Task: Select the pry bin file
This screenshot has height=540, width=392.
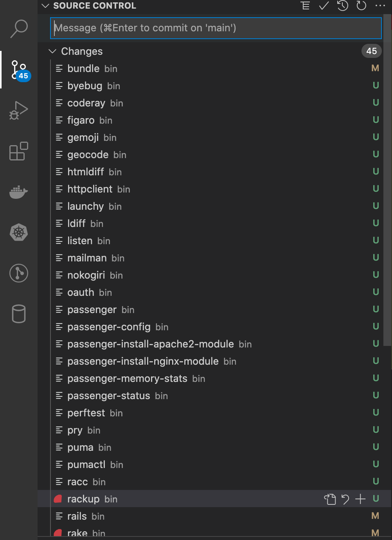Action: tap(214, 430)
